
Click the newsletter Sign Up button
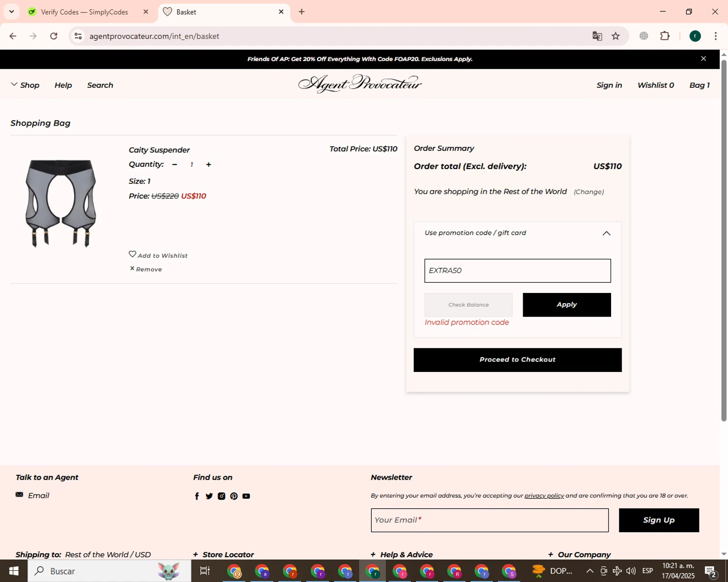click(659, 520)
